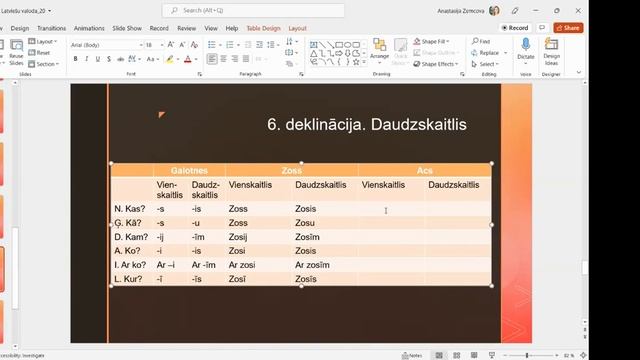The width and height of the screenshot is (640, 360).
Task: Adjust the zoom slider handle
Action: (527, 356)
